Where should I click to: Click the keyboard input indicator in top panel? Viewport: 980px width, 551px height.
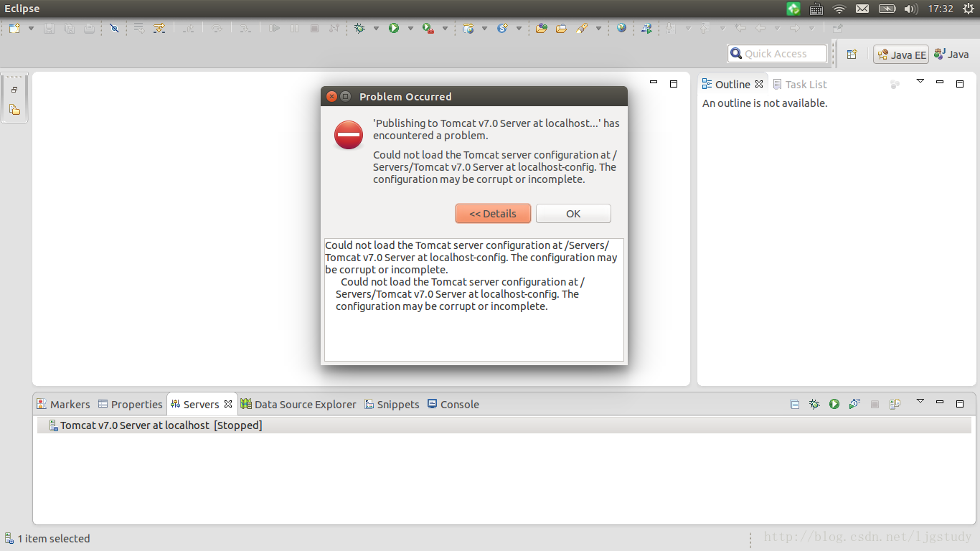[x=816, y=9]
